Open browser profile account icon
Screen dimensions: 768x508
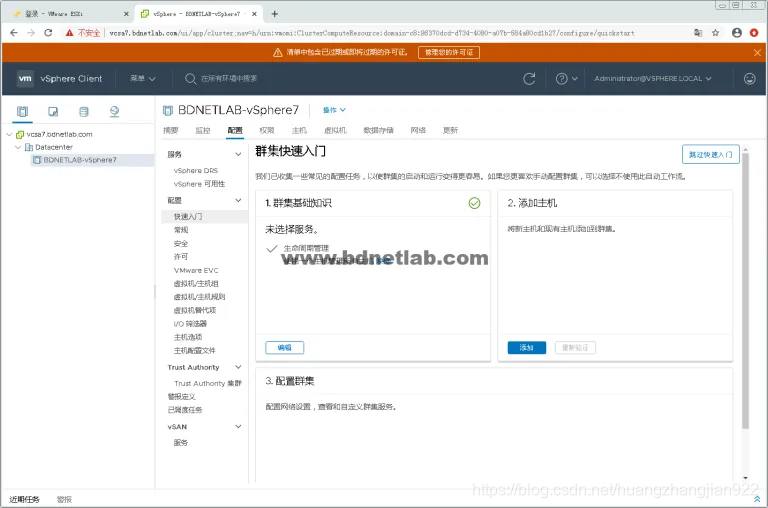pos(737,33)
